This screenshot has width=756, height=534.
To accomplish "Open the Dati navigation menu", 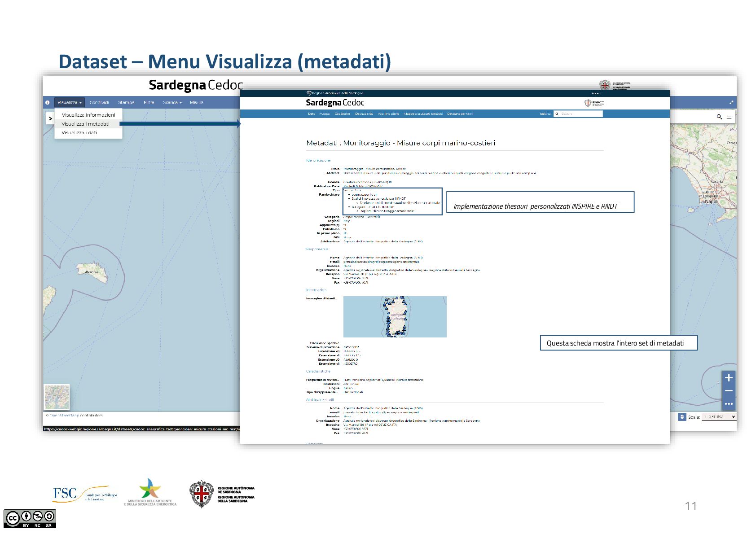I will click(x=312, y=114).
